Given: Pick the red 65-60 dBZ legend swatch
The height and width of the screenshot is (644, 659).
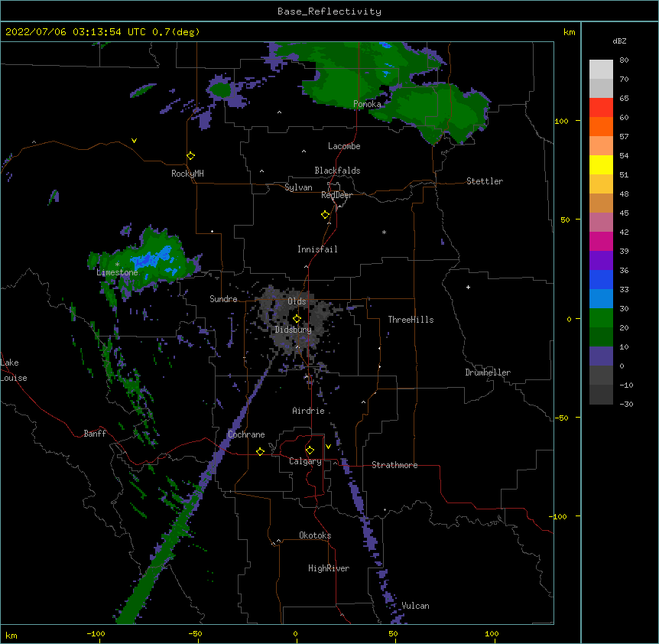Looking at the screenshot, I should tap(601, 108).
